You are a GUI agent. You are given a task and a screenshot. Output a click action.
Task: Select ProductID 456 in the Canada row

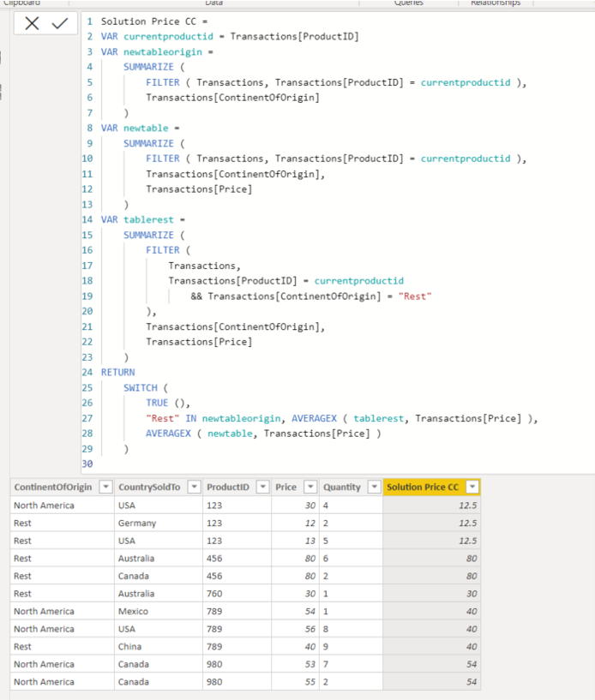coord(237,576)
